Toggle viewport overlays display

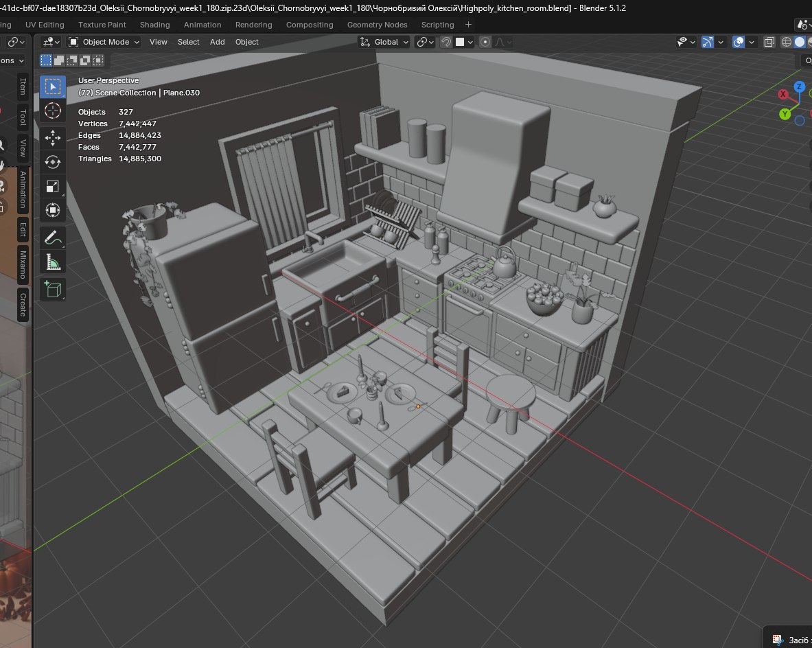(x=739, y=42)
